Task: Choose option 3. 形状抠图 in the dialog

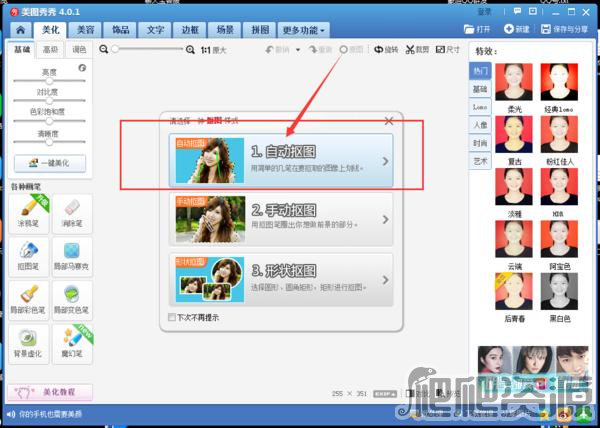Action: [x=281, y=280]
